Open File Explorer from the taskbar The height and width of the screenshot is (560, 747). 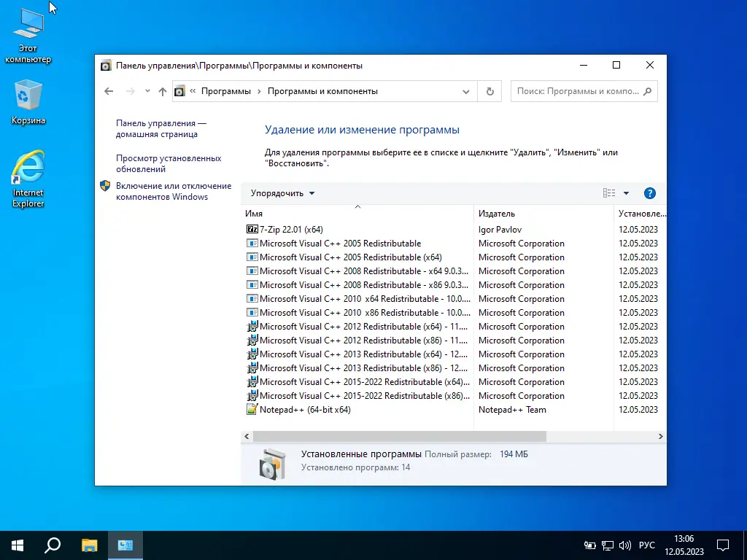point(89,545)
